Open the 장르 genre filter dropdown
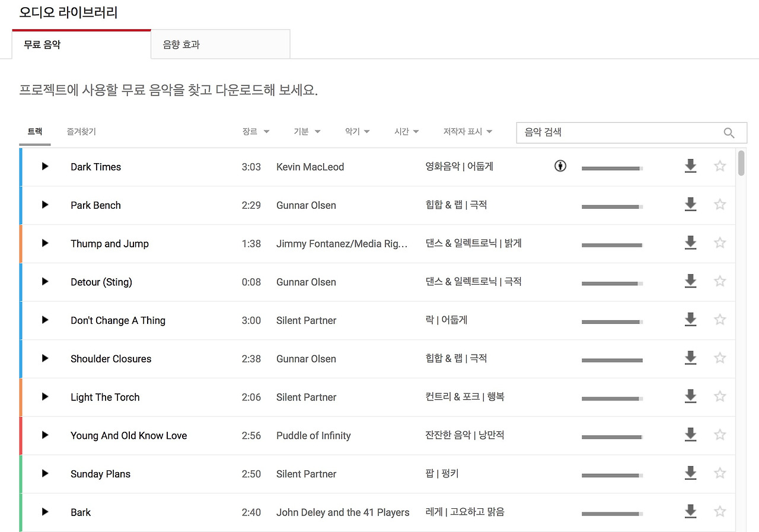The width and height of the screenshot is (759, 532). (x=256, y=132)
